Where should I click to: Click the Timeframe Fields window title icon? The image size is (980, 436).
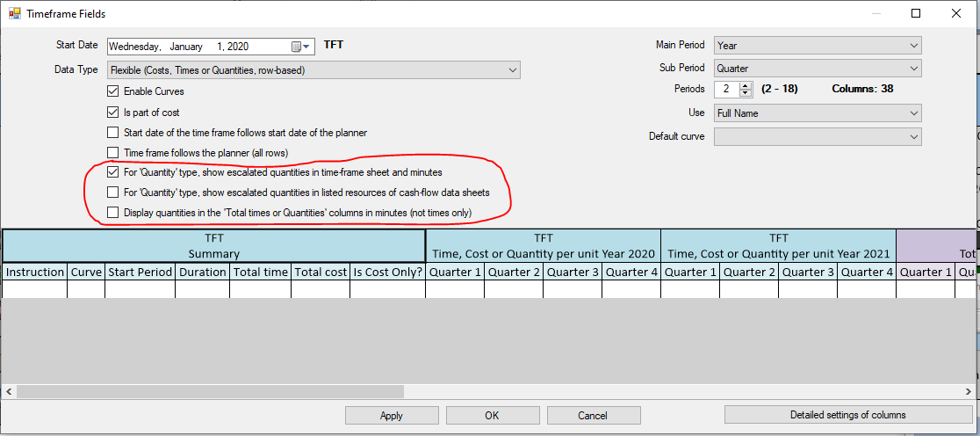(14, 14)
